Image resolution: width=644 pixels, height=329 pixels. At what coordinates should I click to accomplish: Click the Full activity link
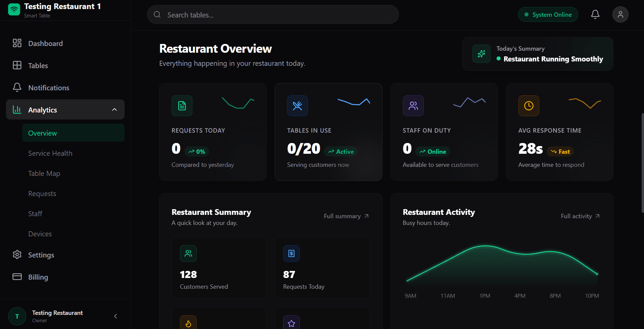pyautogui.click(x=581, y=216)
